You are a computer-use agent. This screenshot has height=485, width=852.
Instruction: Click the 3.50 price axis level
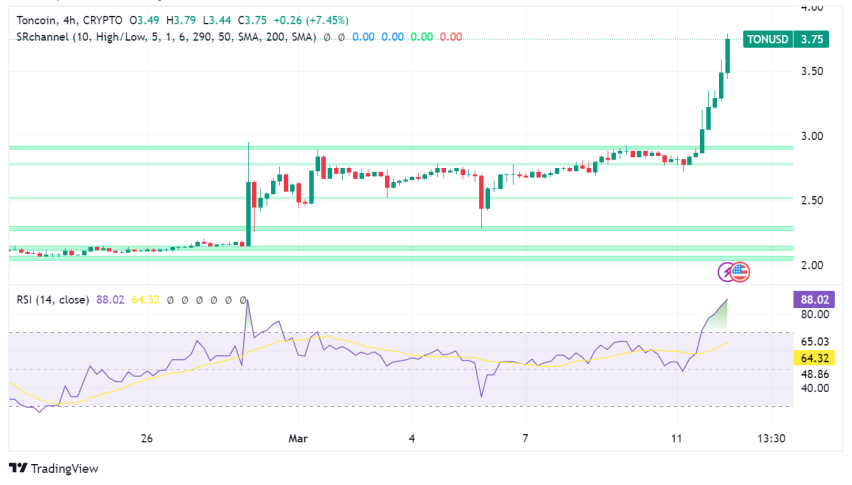[x=811, y=72]
